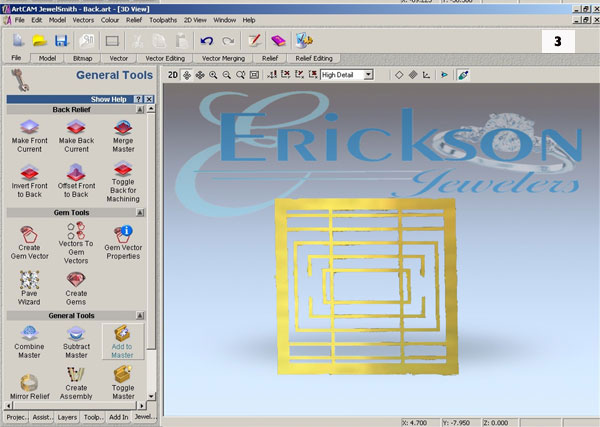
Task: Open the pink help book icon
Action: click(x=278, y=40)
